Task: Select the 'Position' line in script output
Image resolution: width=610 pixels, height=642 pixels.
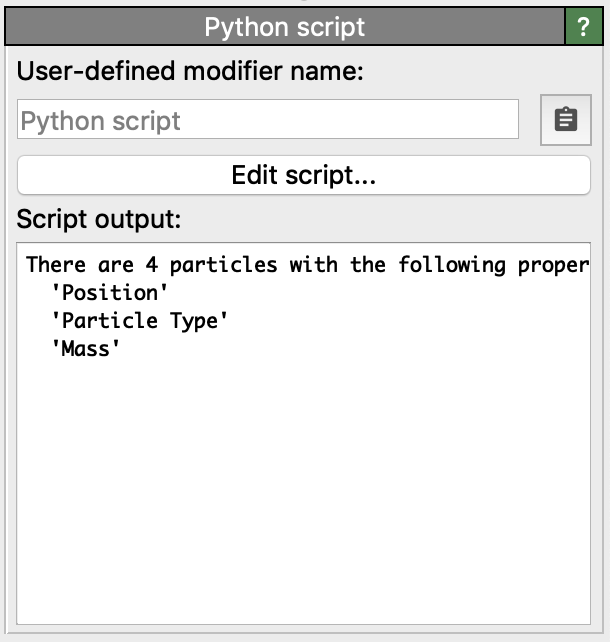Action: 110,293
